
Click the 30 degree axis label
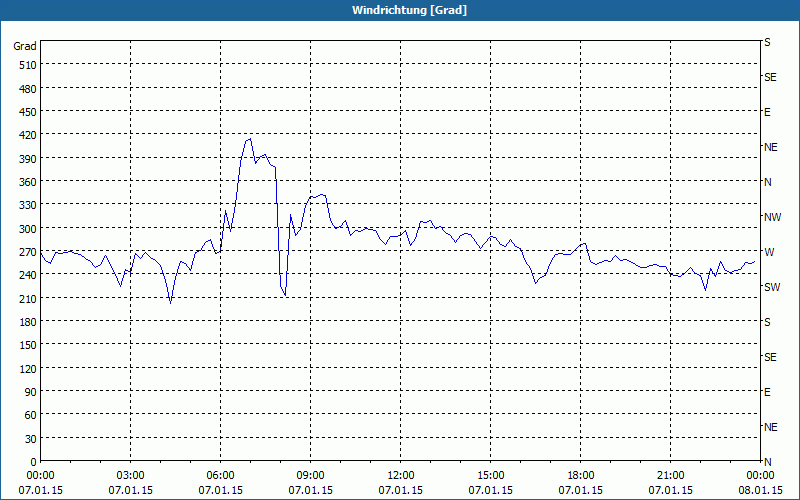click(31, 439)
